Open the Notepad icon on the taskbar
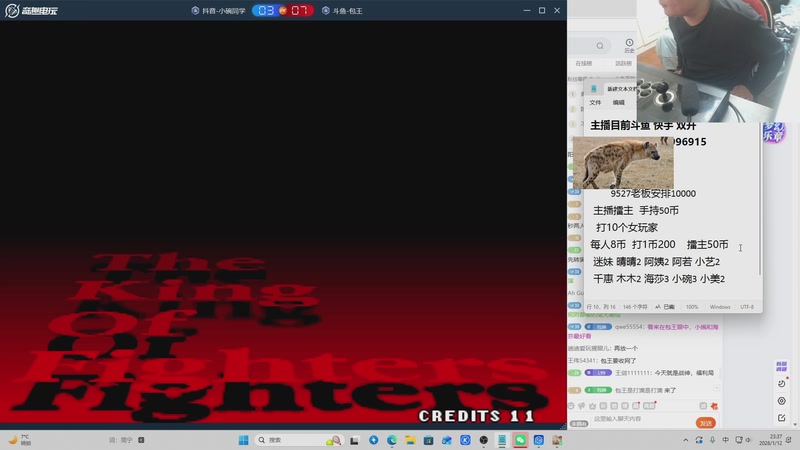This screenshot has width=800, height=450. pyautogui.click(x=502, y=440)
